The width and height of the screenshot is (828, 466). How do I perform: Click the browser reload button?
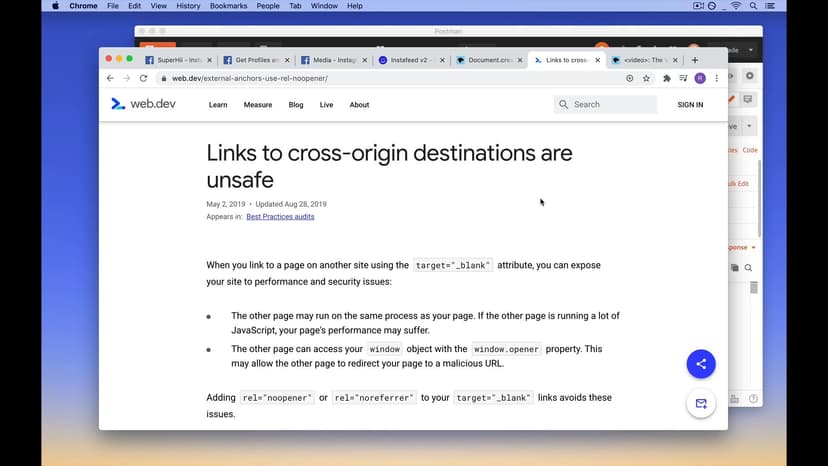point(143,78)
